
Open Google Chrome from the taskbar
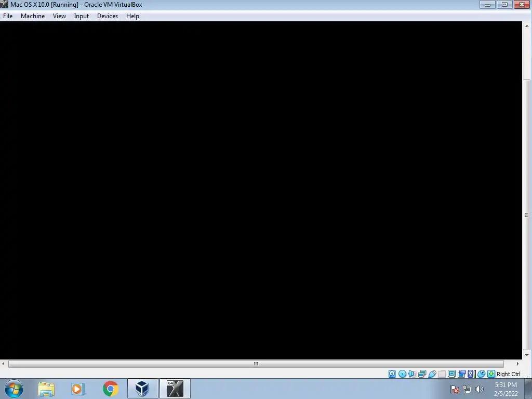110,389
